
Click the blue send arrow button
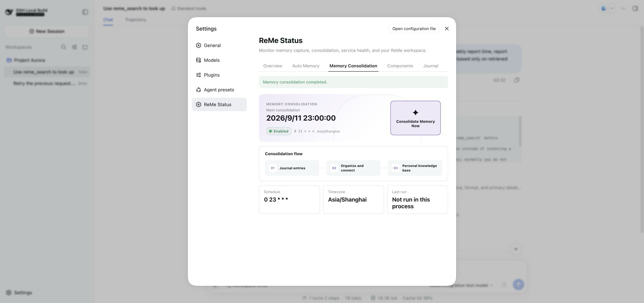518,285
